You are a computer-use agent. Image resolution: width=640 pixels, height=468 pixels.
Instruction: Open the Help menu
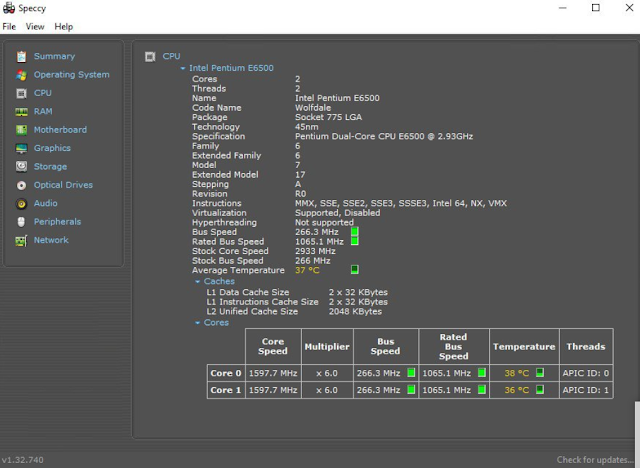coord(64,27)
